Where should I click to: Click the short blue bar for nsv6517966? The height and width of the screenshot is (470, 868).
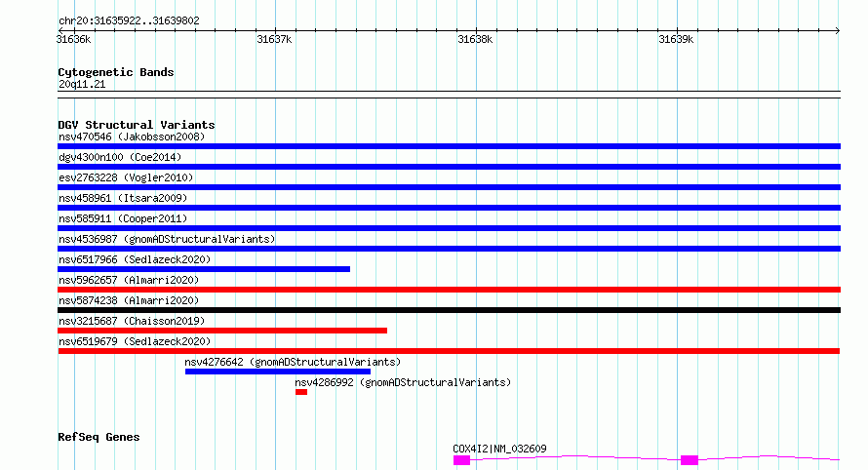pos(204,269)
